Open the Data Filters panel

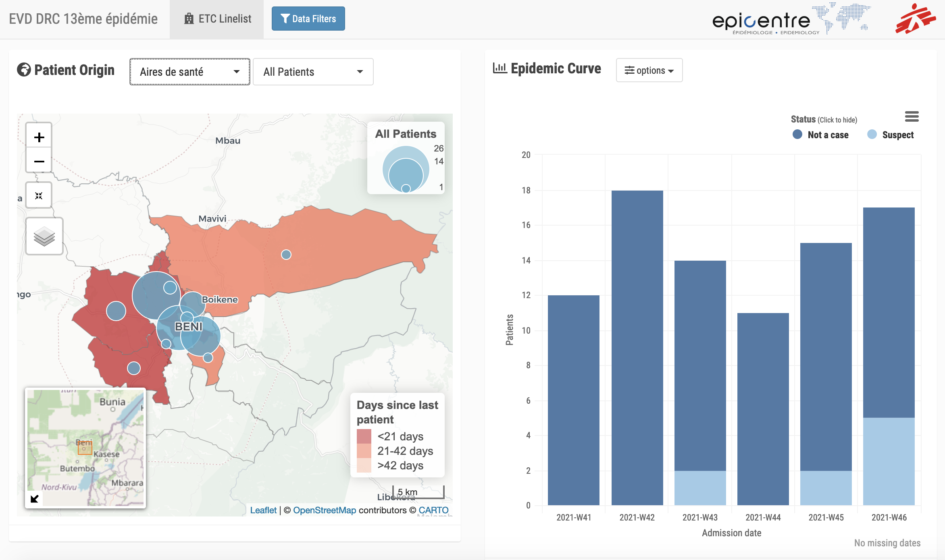308,19
